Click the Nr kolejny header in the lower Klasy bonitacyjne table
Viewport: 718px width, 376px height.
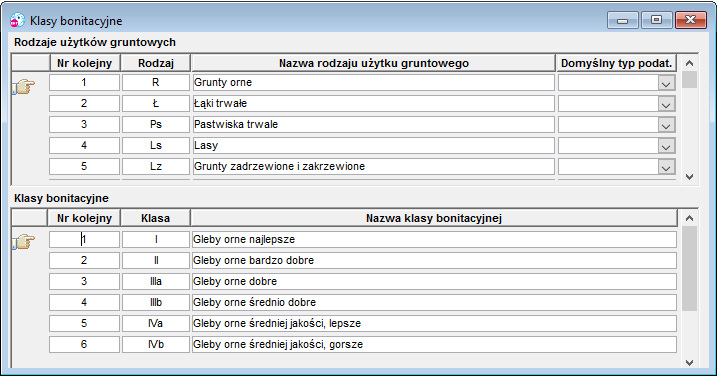click(84, 218)
